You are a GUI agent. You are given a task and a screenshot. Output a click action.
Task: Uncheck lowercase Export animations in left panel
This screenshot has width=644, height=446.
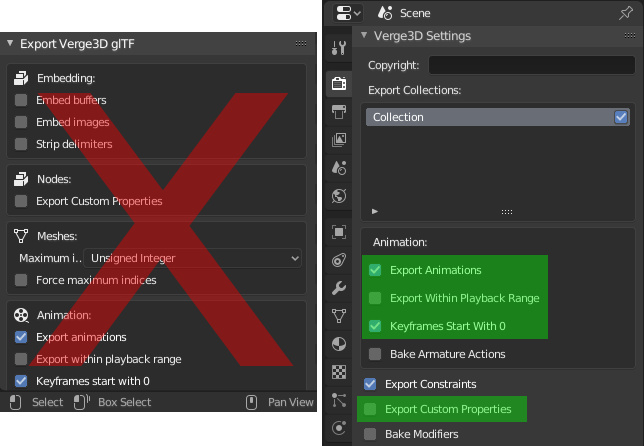[x=21, y=337]
